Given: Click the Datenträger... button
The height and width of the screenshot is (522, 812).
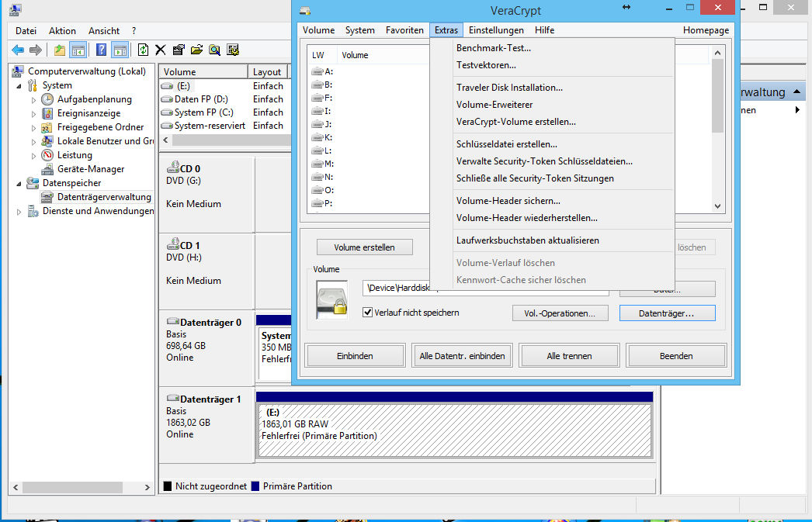Looking at the screenshot, I should [667, 313].
